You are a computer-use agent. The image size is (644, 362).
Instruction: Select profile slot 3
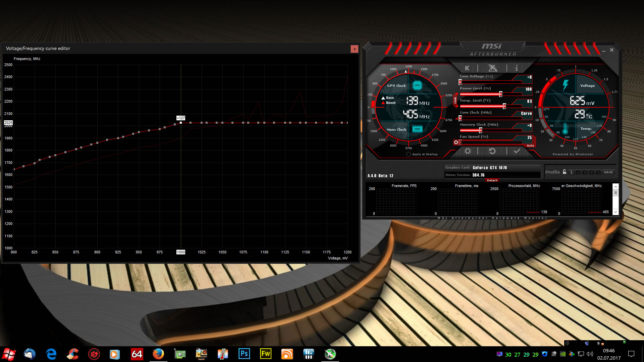pyautogui.click(x=585, y=172)
